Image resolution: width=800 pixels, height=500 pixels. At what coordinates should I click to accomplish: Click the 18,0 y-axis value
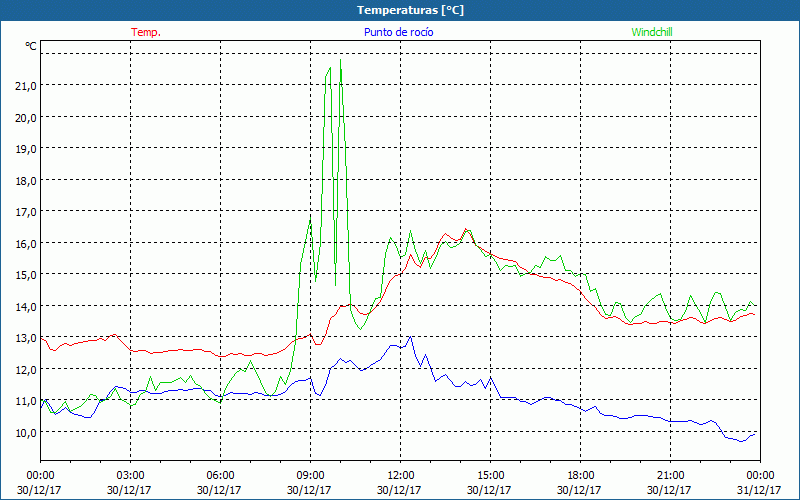click(x=26, y=181)
